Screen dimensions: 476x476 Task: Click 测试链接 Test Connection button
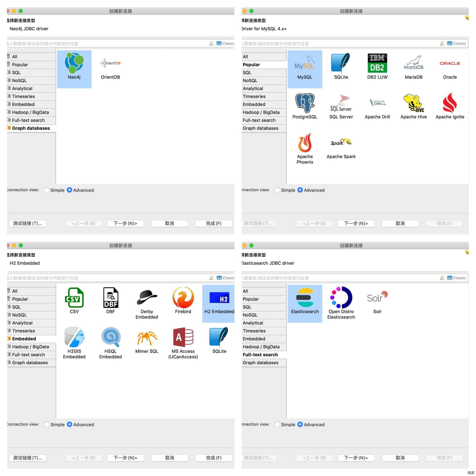click(x=28, y=223)
